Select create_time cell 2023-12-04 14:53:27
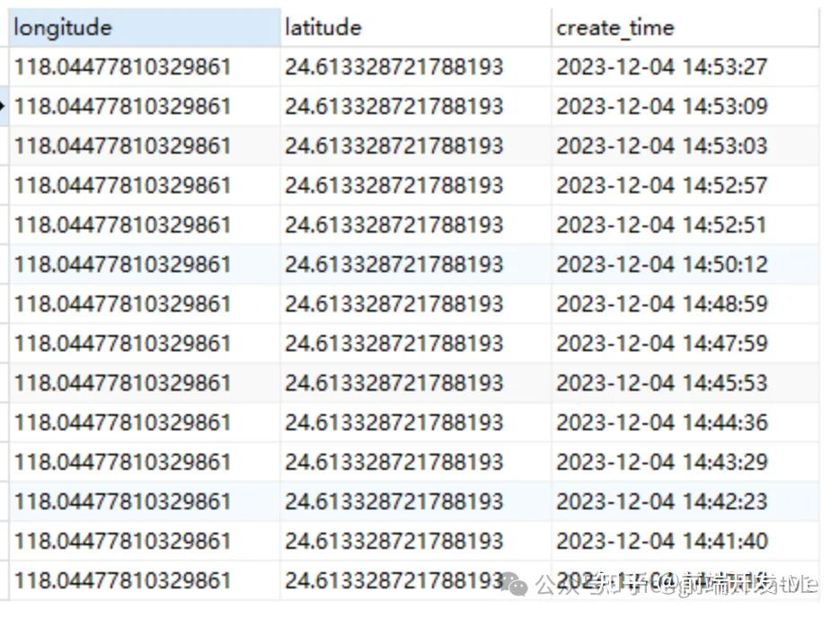The image size is (840, 618). [685, 67]
